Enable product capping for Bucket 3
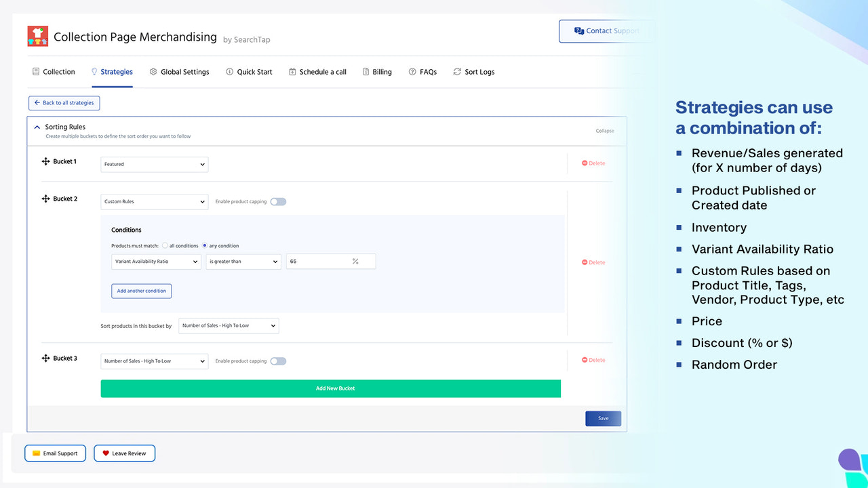868x488 pixels. click(278, 361)
